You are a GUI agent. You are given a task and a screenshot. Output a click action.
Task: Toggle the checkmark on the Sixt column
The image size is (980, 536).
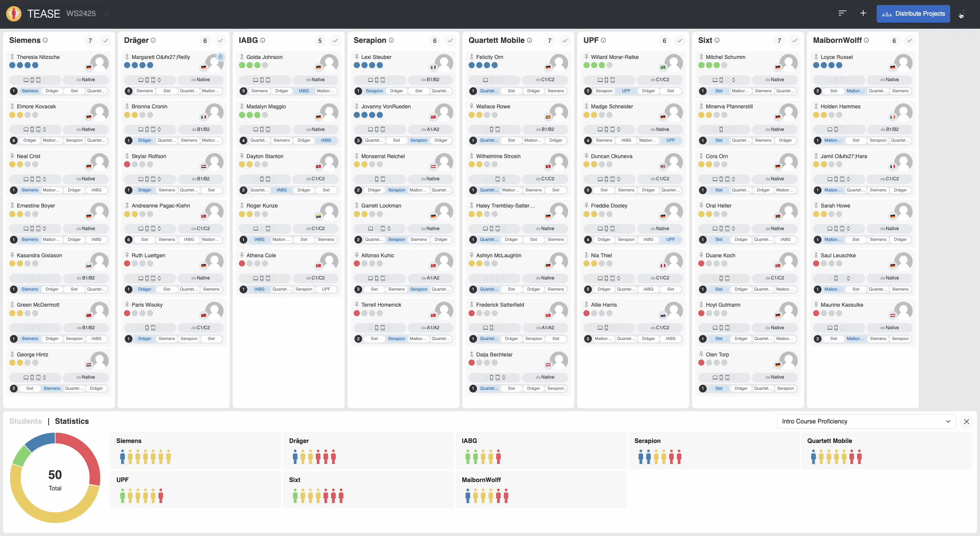[795, 41]
